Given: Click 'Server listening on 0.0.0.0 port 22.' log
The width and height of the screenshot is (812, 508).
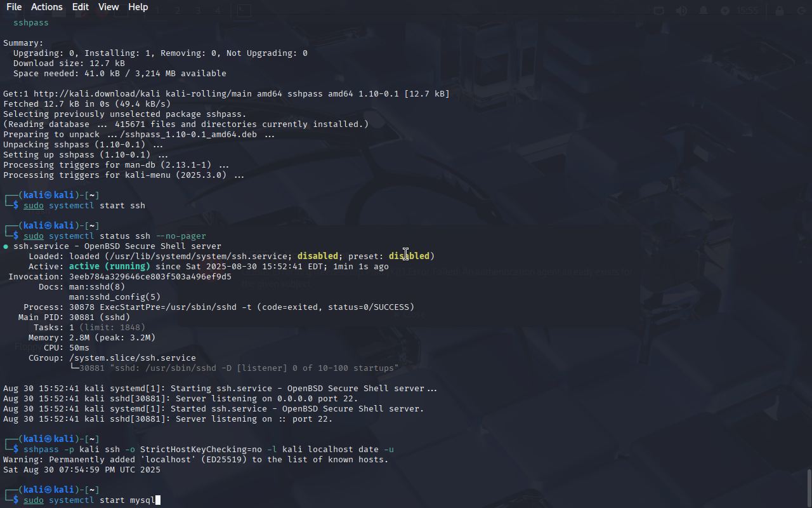Looking at the screenshot, I should [x=181, y=399].
